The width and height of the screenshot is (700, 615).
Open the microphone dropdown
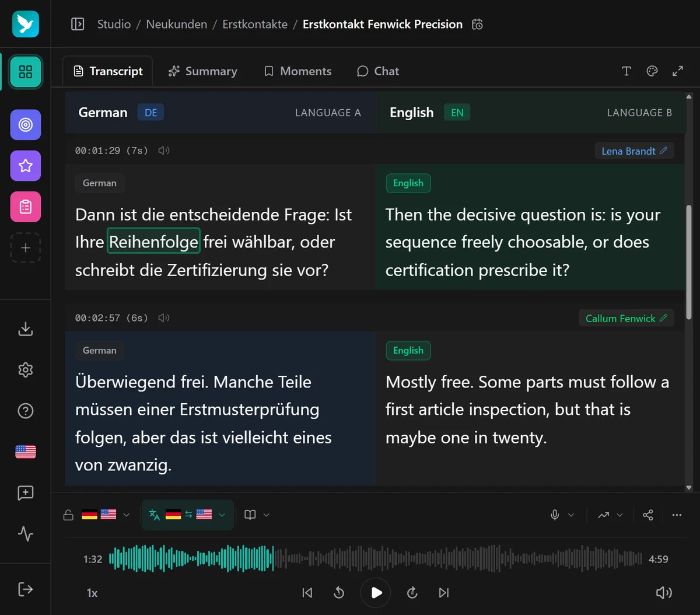562,515
